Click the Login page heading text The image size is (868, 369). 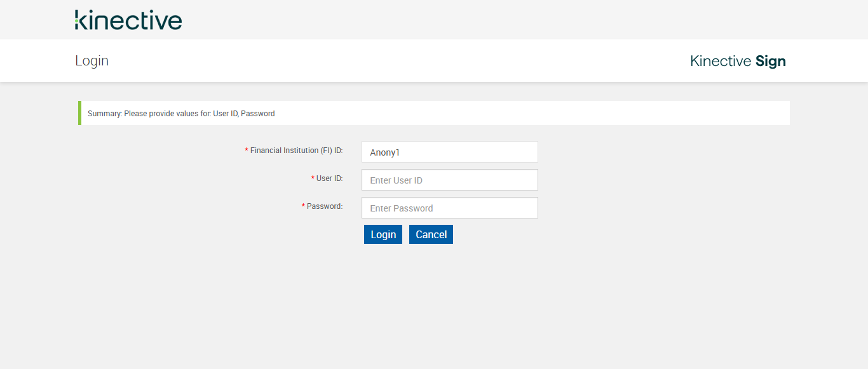[x=92, y=61]
